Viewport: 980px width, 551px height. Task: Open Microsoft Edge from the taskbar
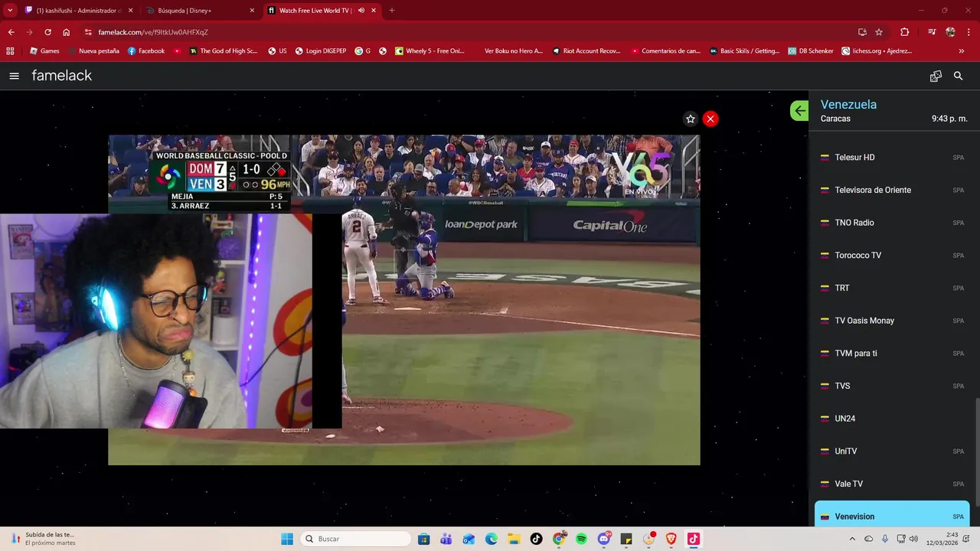[x=492, y=539]
